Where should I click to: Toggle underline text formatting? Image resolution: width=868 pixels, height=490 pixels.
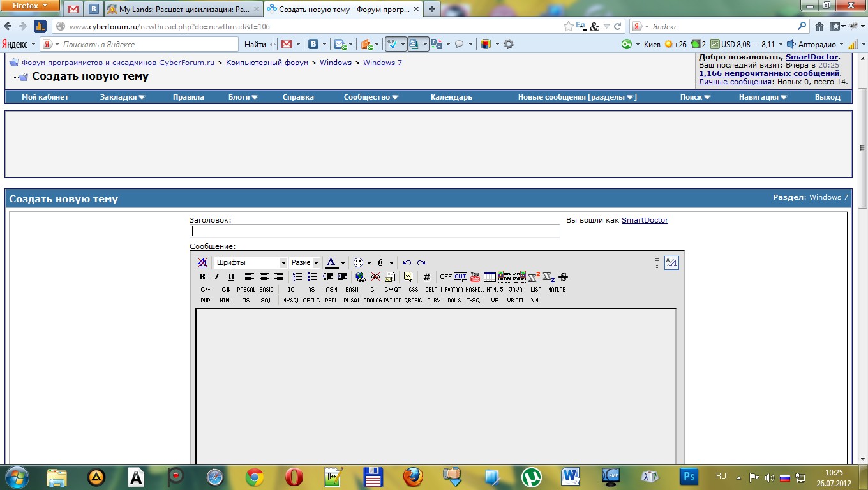[231, 277]
